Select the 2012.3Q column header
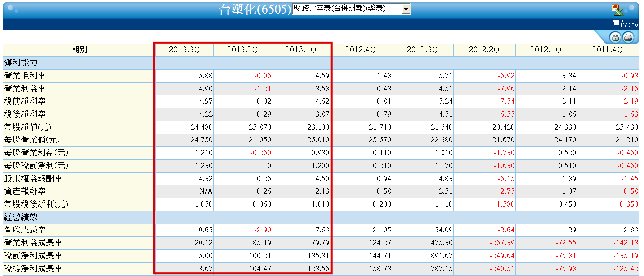The width and height of the screenshot is (644, 276). (x=422, y=50)
